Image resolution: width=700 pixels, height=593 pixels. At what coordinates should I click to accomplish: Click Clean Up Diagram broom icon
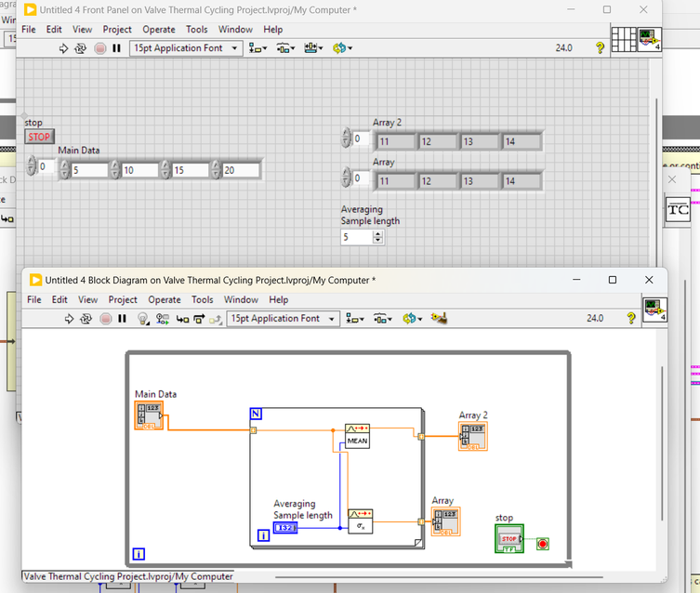[439, 319]
